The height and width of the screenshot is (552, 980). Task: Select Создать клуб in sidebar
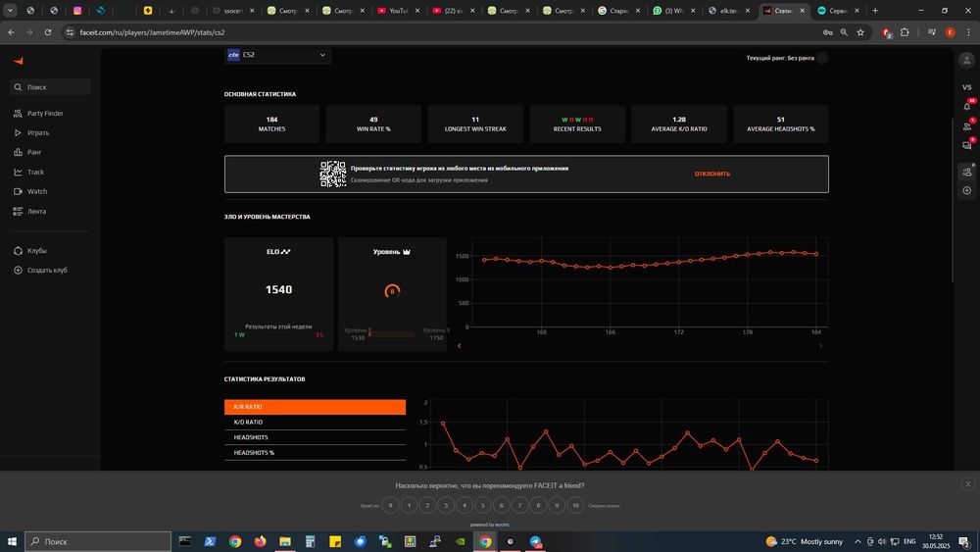[x=40, y=270]
